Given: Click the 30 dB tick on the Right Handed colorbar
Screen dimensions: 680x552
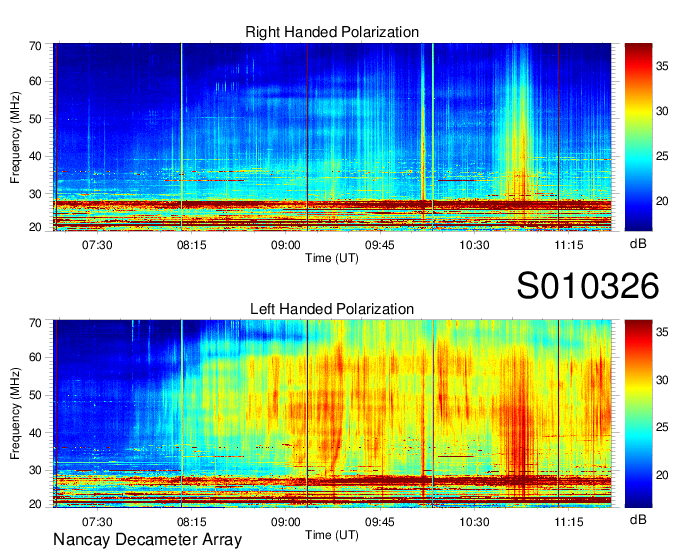Looking at the screenshot, I should coord(662,111).
